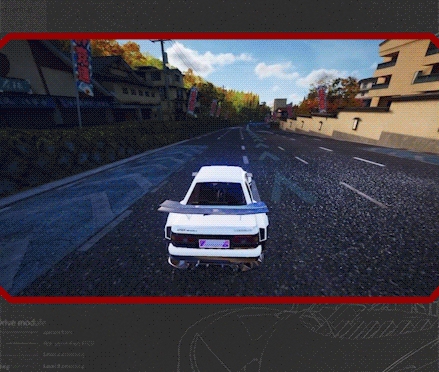Click the white car's purple license plate

point(214,243)
